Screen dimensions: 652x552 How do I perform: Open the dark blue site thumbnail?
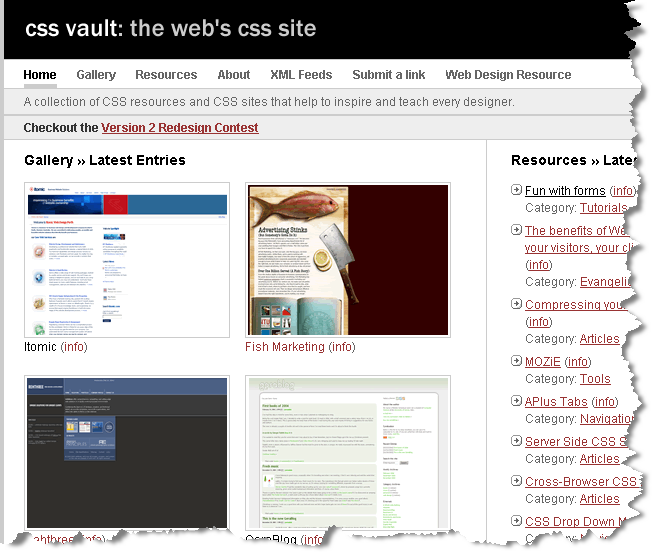(127, 452)
